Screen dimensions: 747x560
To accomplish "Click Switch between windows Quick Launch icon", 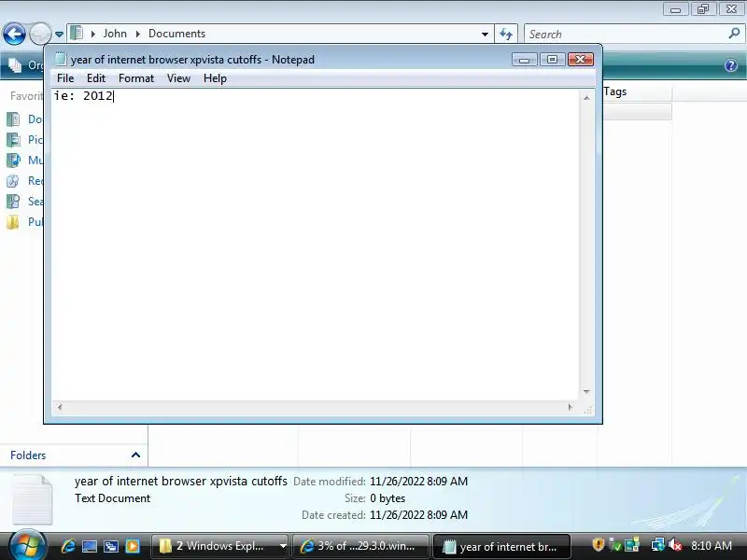I will point(111,546).
